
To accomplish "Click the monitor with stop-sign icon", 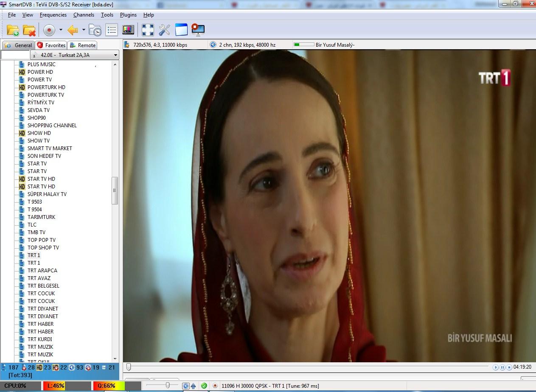I will [198, 30].
